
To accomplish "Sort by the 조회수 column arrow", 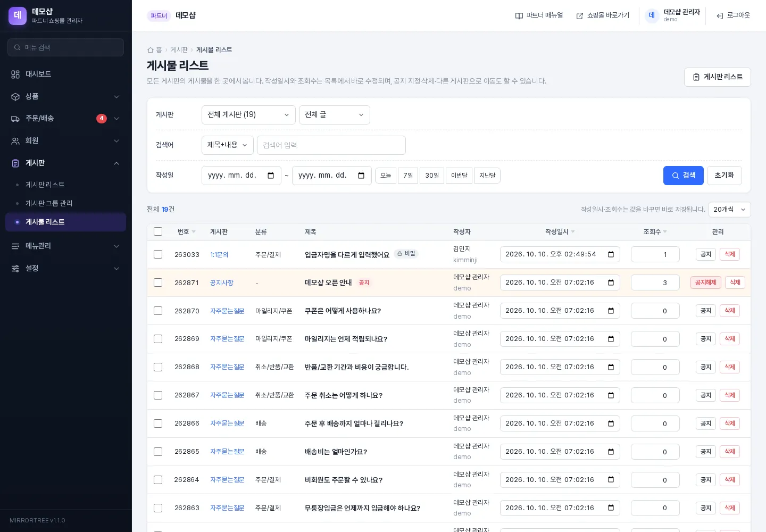I will click(665, 232).
